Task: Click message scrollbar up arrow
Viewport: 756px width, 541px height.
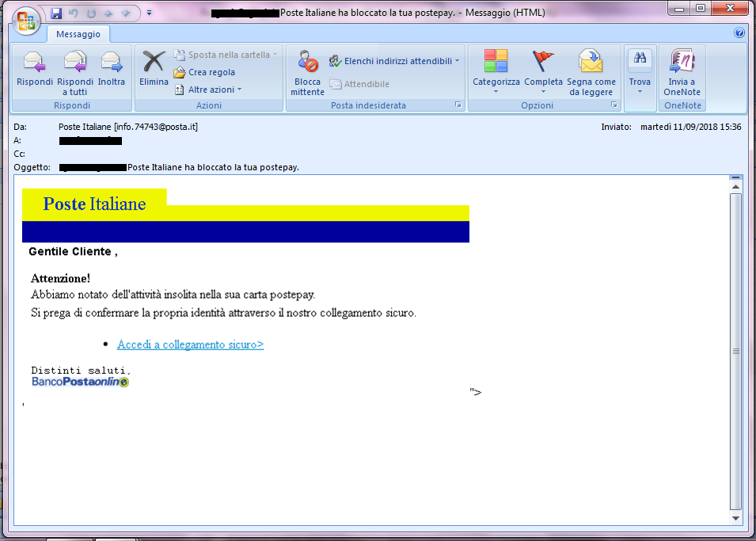Action: 735,187
